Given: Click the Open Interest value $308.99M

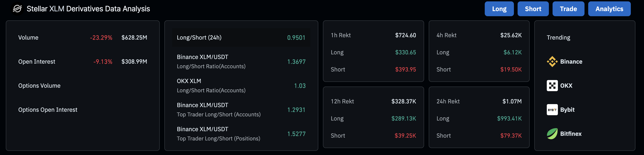Looking at the screenshot, I should pos(134,62).
